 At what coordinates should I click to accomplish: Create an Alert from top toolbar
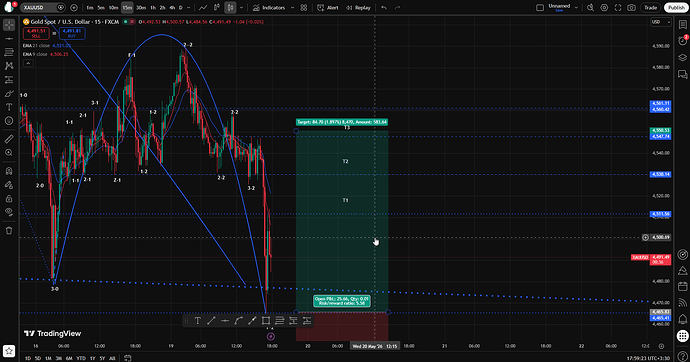[328, 7]
